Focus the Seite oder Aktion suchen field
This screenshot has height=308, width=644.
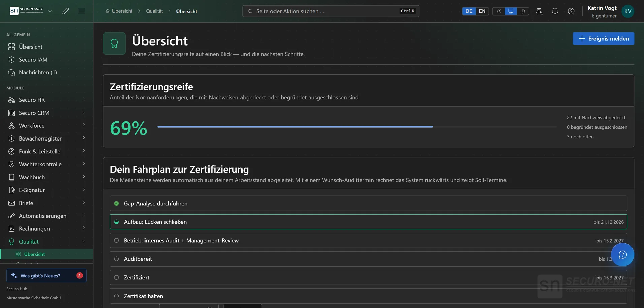point(331,11)
